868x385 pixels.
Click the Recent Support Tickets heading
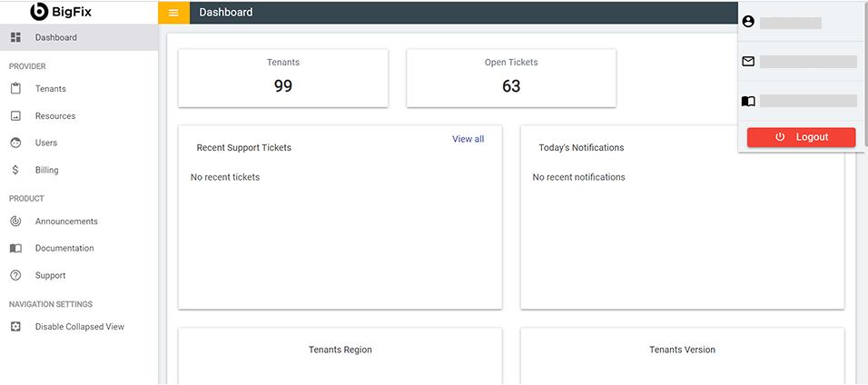[x=244, y=148]
